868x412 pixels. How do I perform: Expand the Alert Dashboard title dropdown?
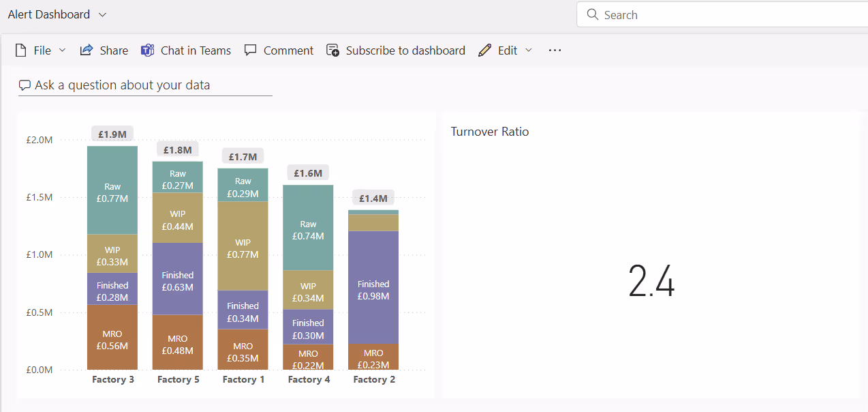pyautogui.click(x=102, y=14)
